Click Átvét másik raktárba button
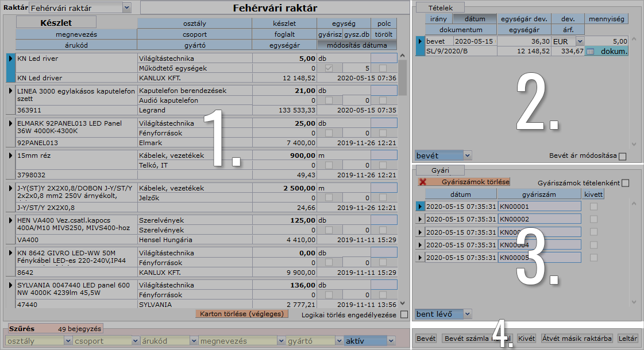 point(577,339)
